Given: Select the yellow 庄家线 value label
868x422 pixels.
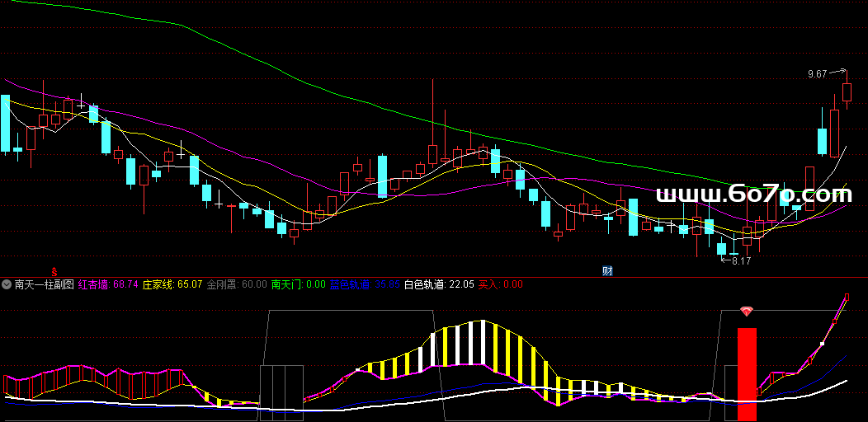Looking at the screenshot, I should [x=172, y=284].
